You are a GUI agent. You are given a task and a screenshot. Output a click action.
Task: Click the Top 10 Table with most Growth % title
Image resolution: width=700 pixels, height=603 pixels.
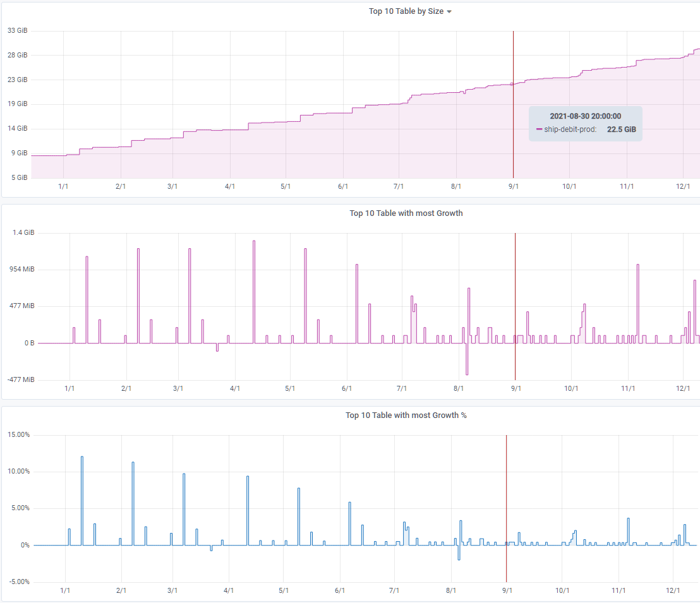pyautogui.click(x=406, y=415)
